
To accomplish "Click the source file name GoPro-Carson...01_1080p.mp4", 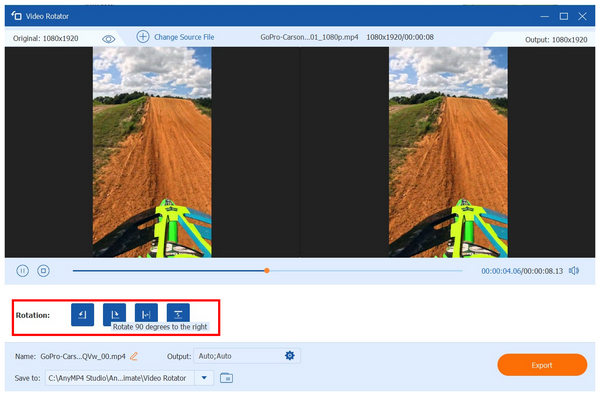I will tap(309, 37).
